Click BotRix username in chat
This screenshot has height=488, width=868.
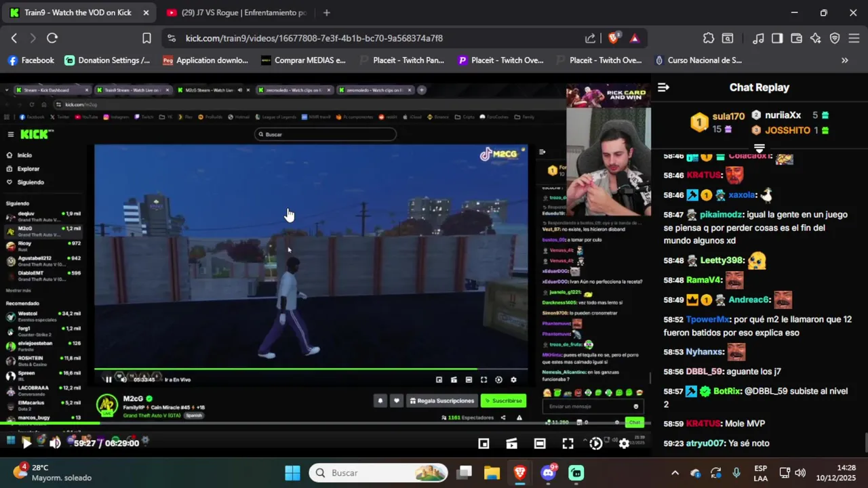click(x=727, y=391)
